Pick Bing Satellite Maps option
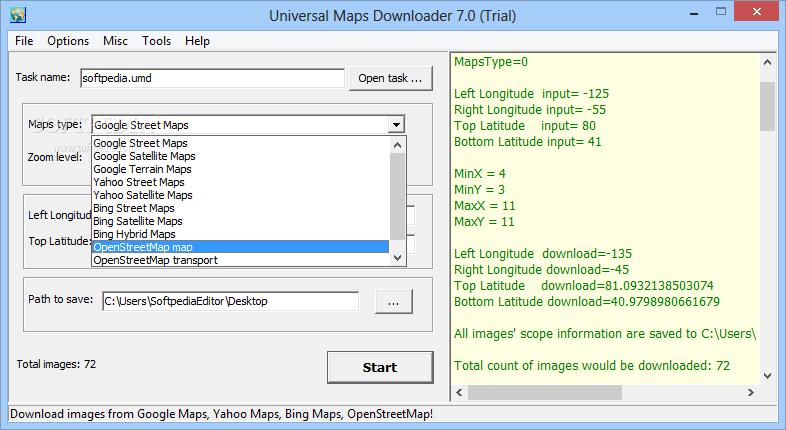This screenshot has width=786, height=430. pos(240,222)
